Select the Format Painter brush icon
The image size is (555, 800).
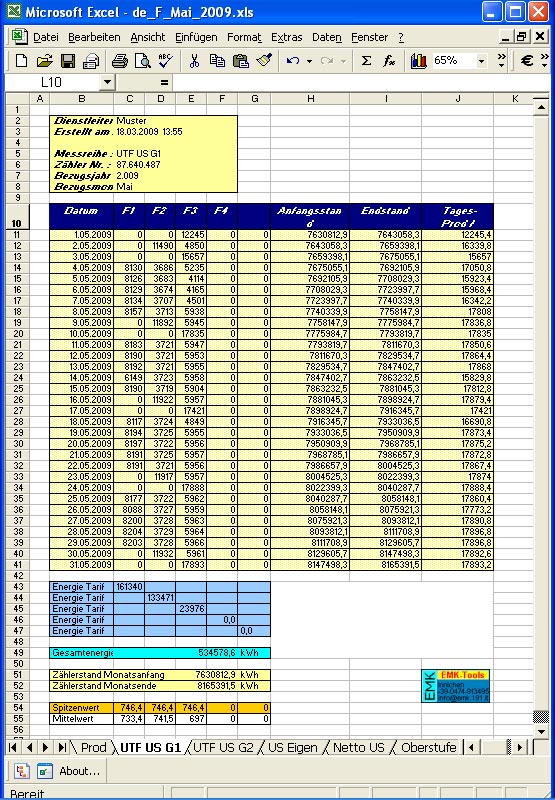[x=264, y=61]
